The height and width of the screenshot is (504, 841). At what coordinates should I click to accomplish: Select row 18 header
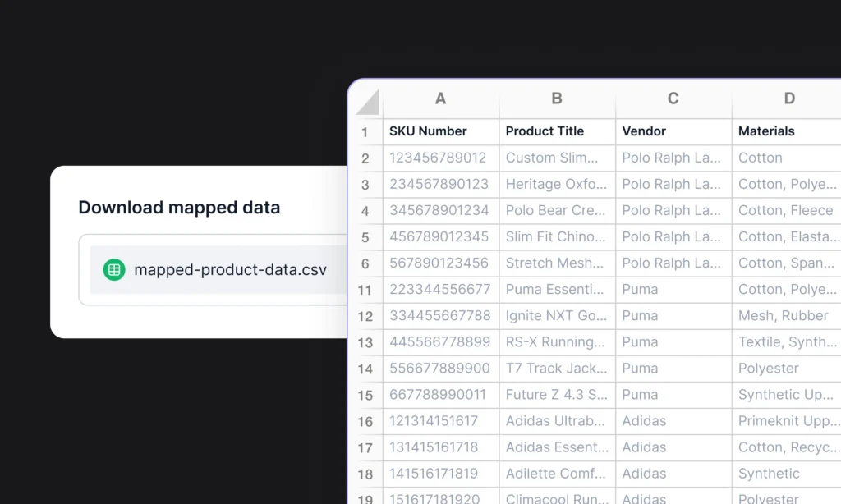click(365, 474)
